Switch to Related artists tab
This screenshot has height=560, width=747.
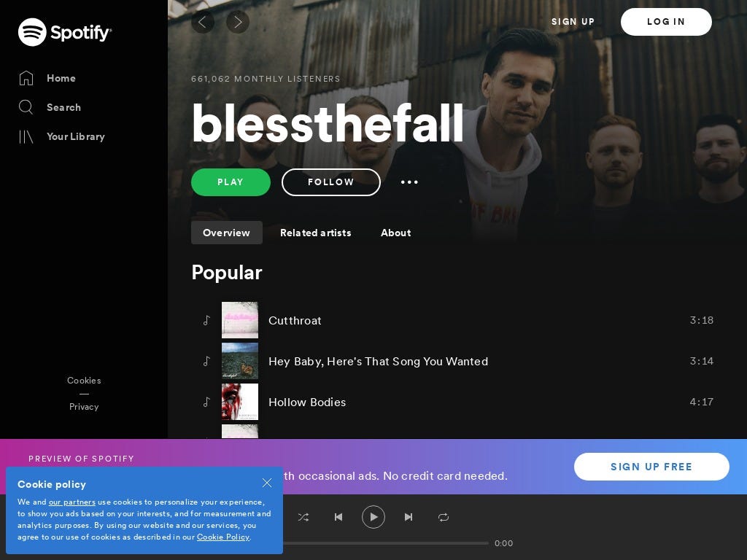[x=315, y=233]
